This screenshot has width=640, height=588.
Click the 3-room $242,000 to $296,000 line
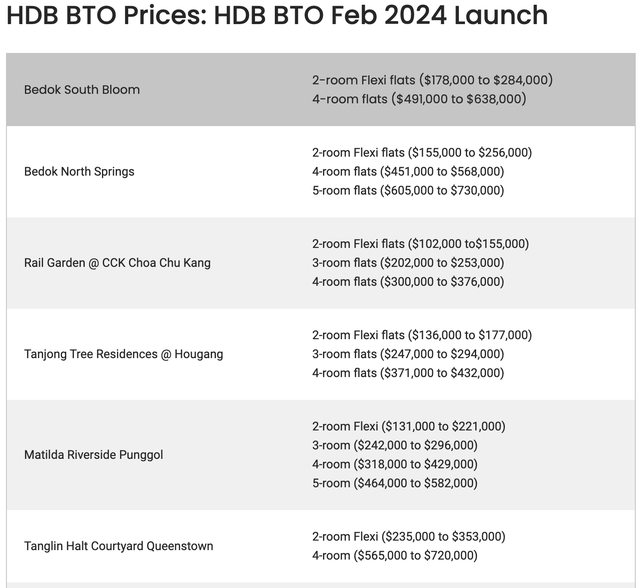pyautogui.click(x=395, y=445)
